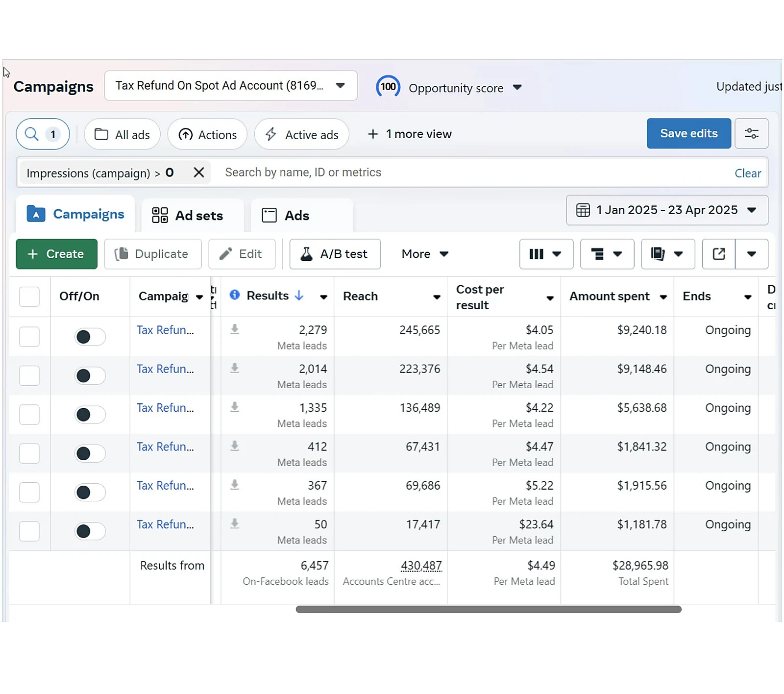Toggle the campaign with 367 results on
The image size is (784, 694).
(90, 492)
